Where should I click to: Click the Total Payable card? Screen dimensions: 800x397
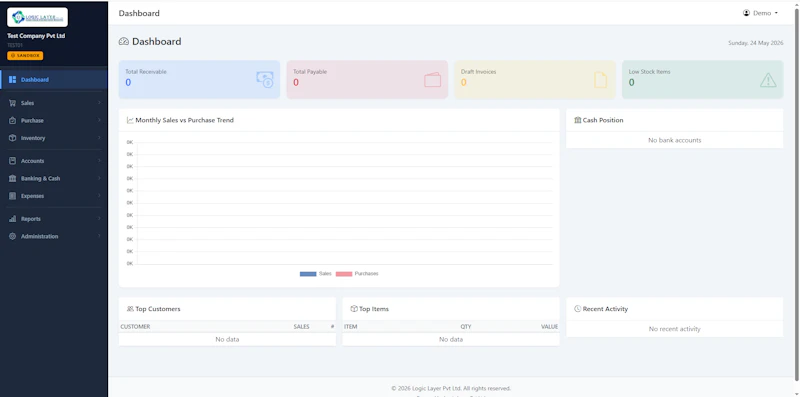[x=367, y=80]
